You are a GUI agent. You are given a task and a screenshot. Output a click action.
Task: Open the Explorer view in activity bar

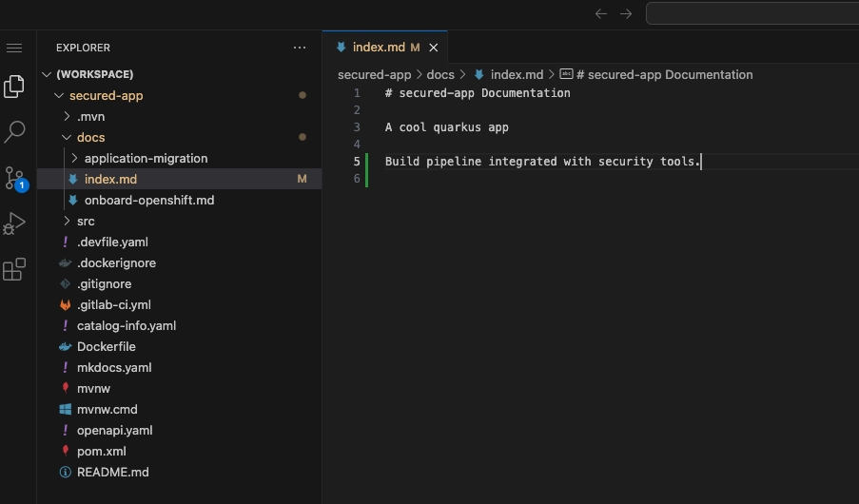(14, 87)
